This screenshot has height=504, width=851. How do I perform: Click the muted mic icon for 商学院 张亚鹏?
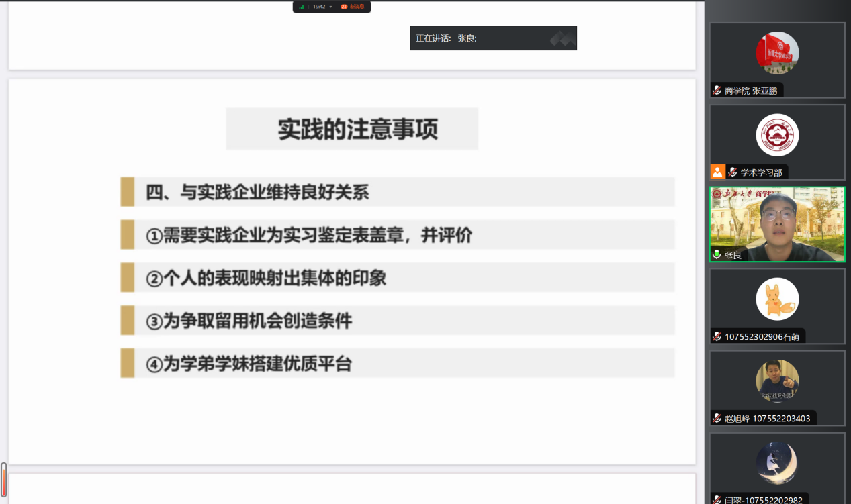(x=717, y=91)
